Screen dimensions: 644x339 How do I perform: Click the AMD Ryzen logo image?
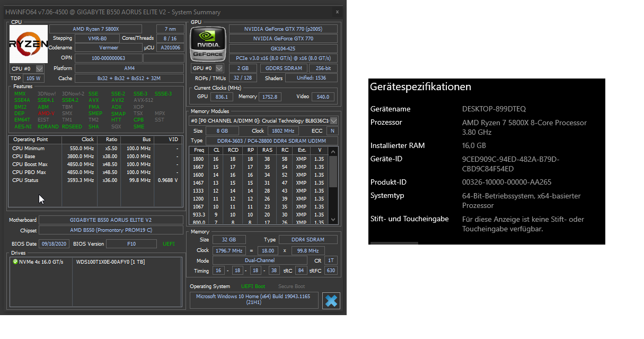[x=29, y=44]
